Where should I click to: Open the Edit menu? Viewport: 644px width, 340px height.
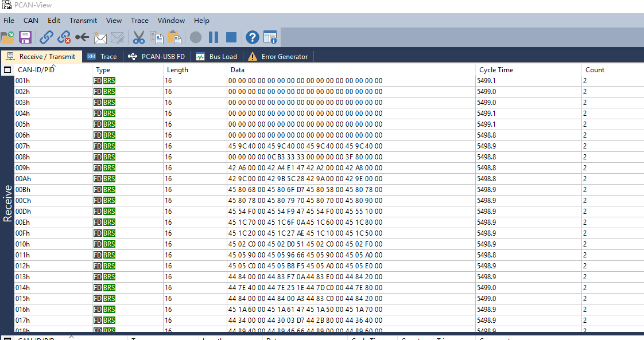(x=54, y=20)
